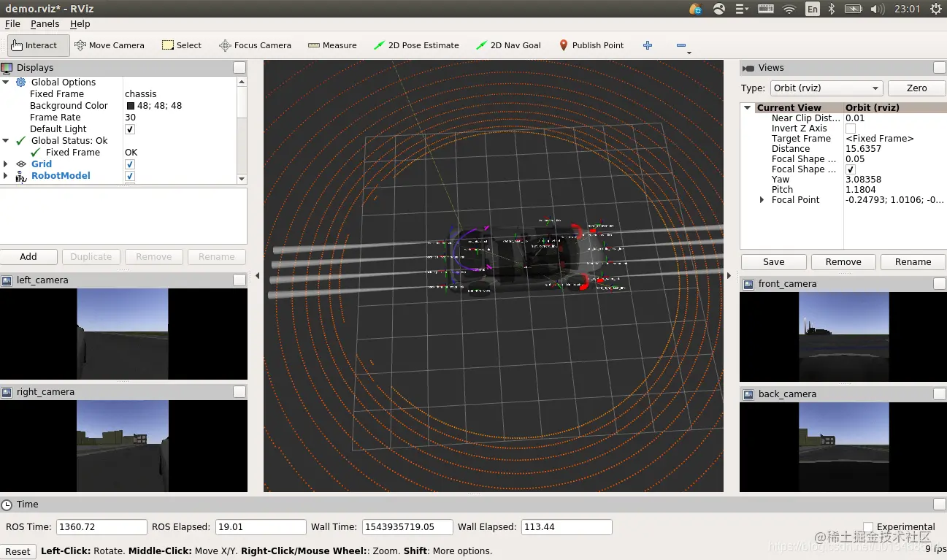Click the blue plus add-tool icon
This screenshot has height=560, width=947.
(648, 45)
